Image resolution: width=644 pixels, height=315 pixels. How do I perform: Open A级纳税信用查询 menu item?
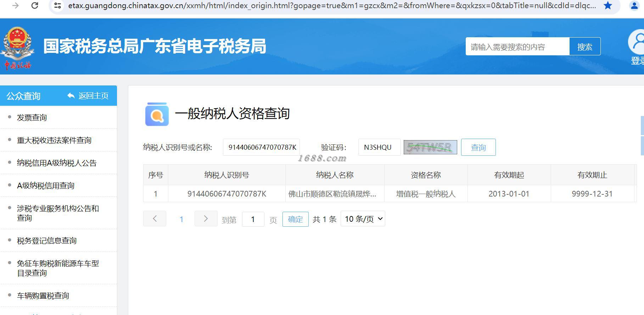[46, 186]
